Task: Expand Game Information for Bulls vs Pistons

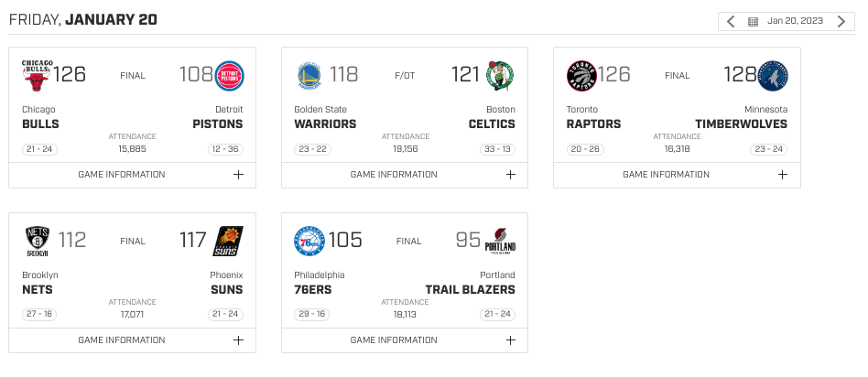Action: click(132, 175)
